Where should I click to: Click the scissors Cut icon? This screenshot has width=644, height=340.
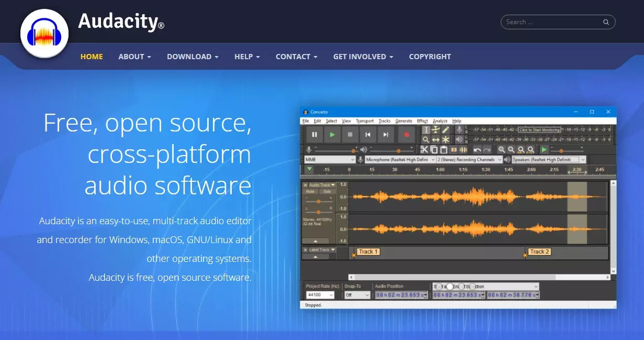tap(424, 150)
